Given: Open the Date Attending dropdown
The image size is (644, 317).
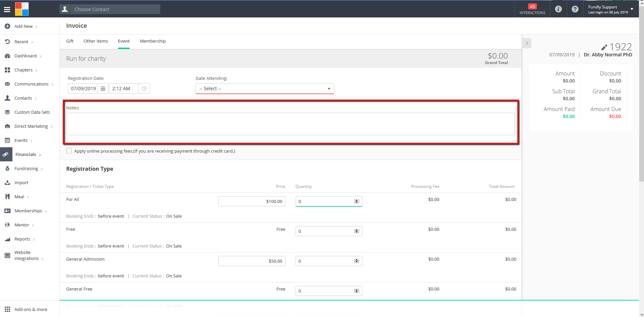Looking at the screenshot, I should coord(264,89).
